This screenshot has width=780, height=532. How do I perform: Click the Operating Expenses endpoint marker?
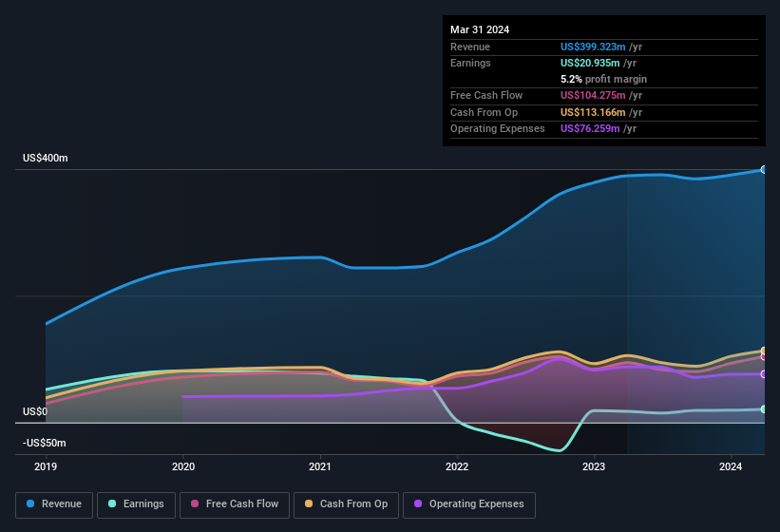(x=764, y=374)
